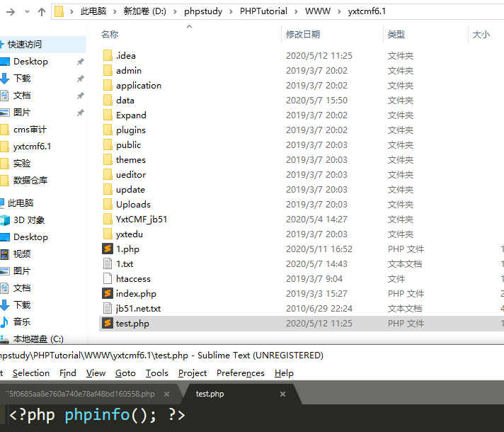Viewport: 504px width, 432px height.
Task: Click pin icon beside quick access 图片
Action: click(x=81, y=113)
